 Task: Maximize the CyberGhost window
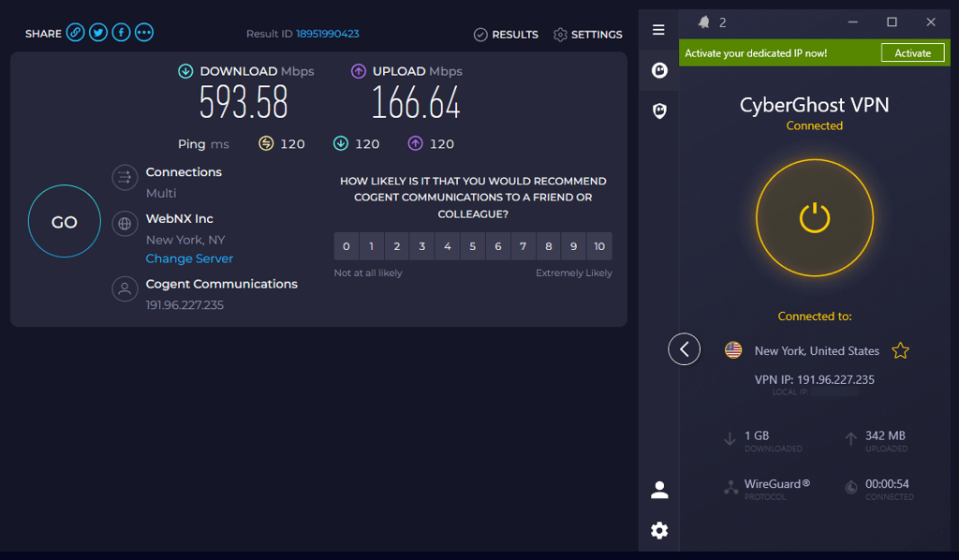[x=892, y=22]
